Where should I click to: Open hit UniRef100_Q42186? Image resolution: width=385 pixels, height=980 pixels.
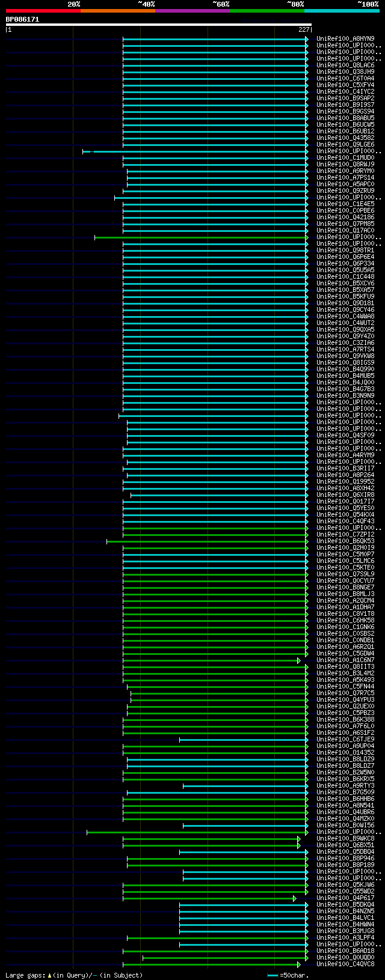tap(345, 217)
